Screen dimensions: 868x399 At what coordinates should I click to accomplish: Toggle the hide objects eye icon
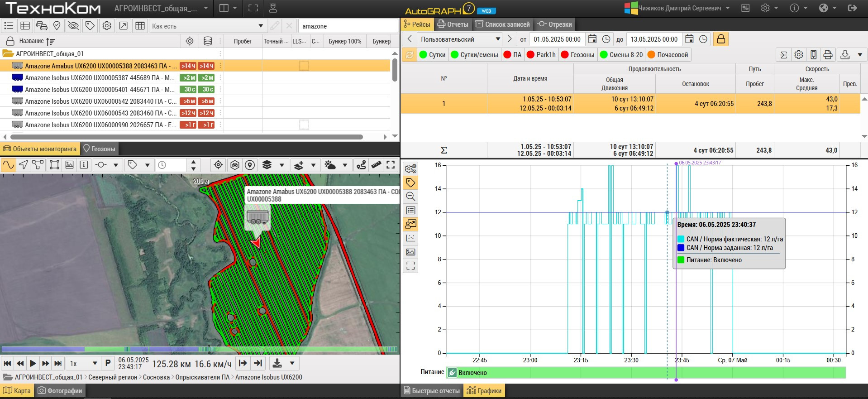[73, 26]
